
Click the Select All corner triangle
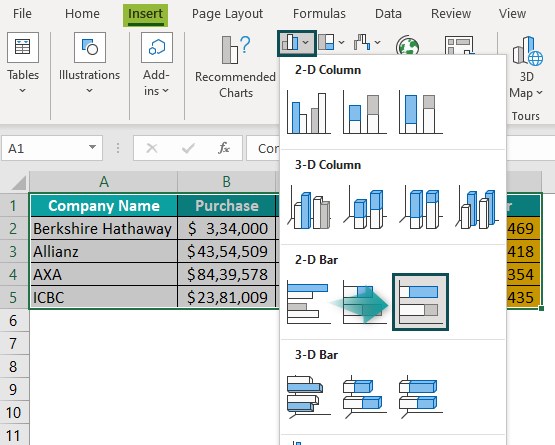point(18,183)
